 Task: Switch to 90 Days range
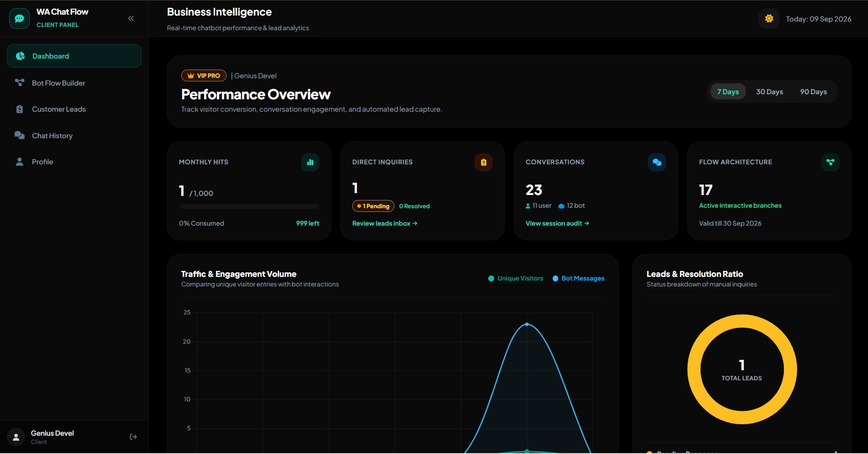pyautogui.click(x=814, y=92)
